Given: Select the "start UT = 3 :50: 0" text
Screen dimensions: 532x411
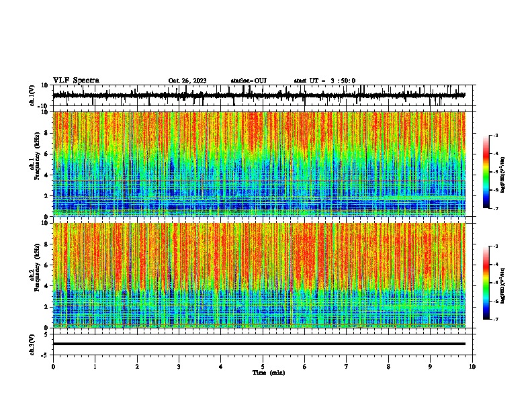Looking at the screenshot, I should coord(324,81).
